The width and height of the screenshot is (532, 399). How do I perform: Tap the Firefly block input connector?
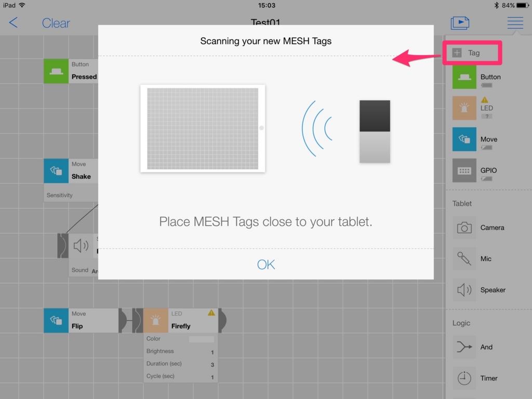(x=137, y=321)
